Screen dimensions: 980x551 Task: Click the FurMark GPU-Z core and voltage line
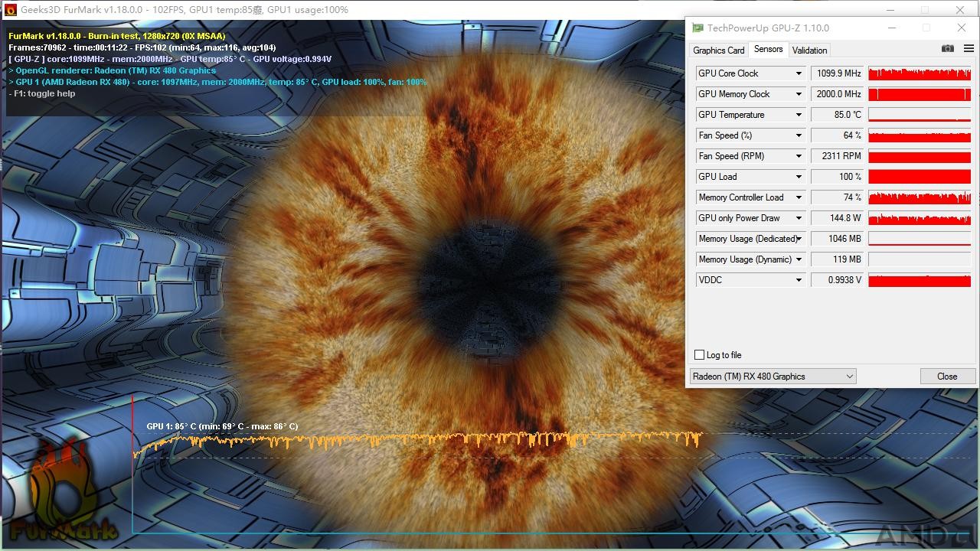coord(170,59)
